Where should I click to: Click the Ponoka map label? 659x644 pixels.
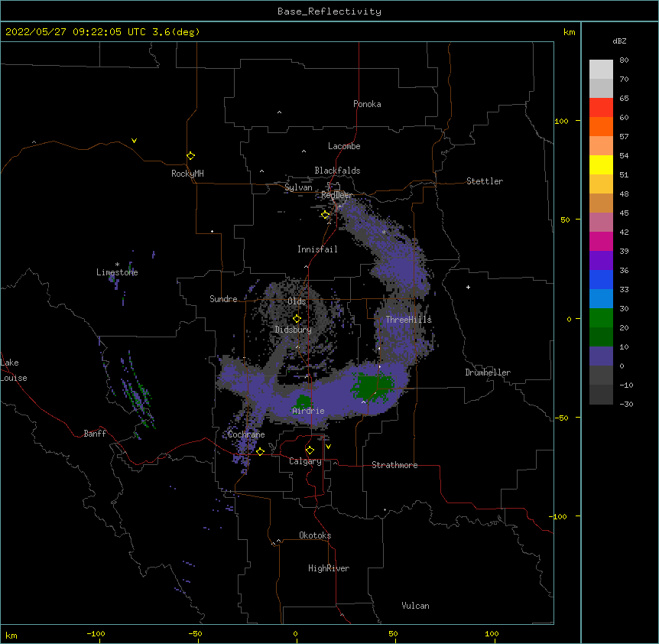click(367, 104)
